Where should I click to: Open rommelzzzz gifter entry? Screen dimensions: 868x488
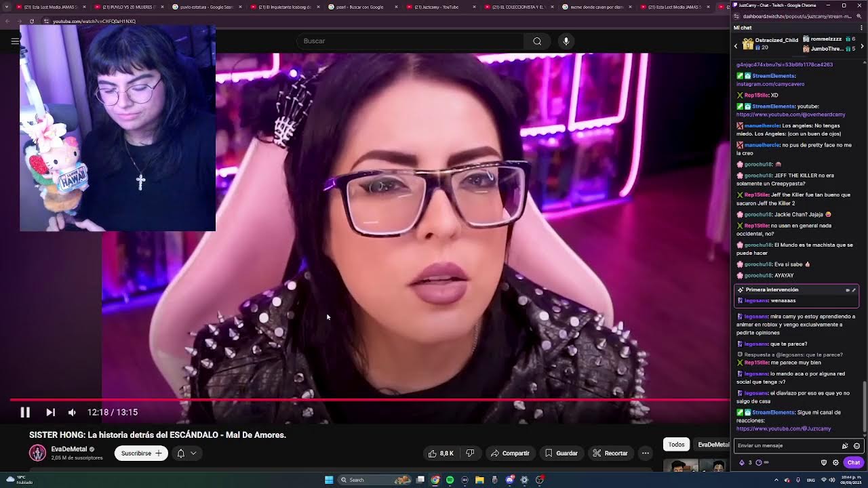(828, 39)
